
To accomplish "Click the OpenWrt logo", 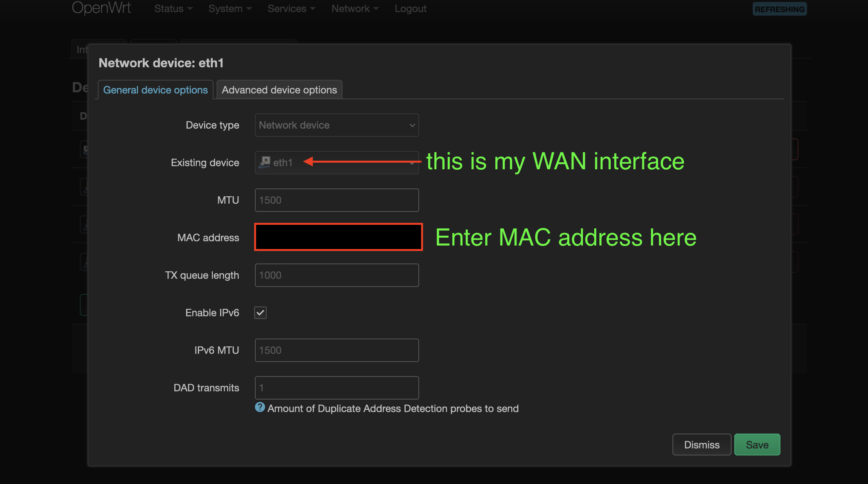I will pos(101,8).
